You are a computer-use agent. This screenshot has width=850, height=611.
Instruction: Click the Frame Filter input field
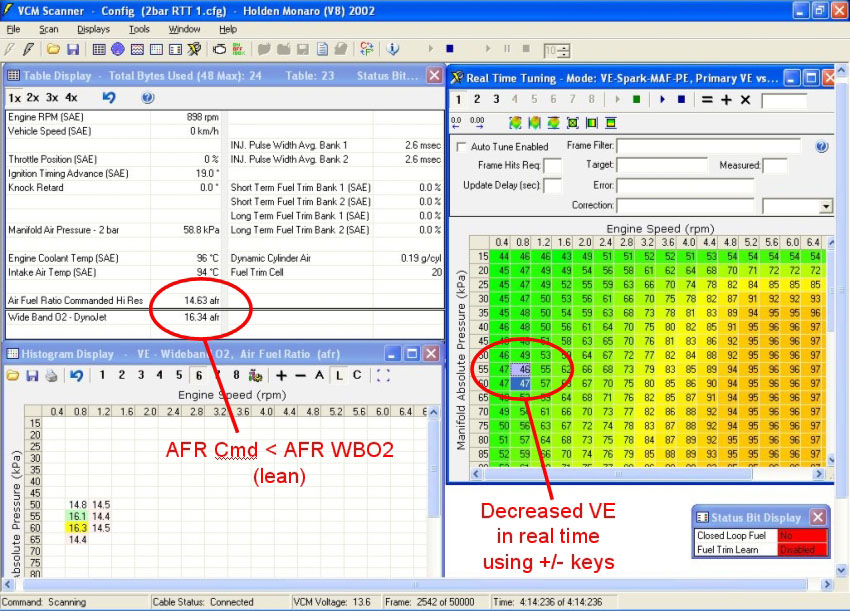tap(709, 146)
